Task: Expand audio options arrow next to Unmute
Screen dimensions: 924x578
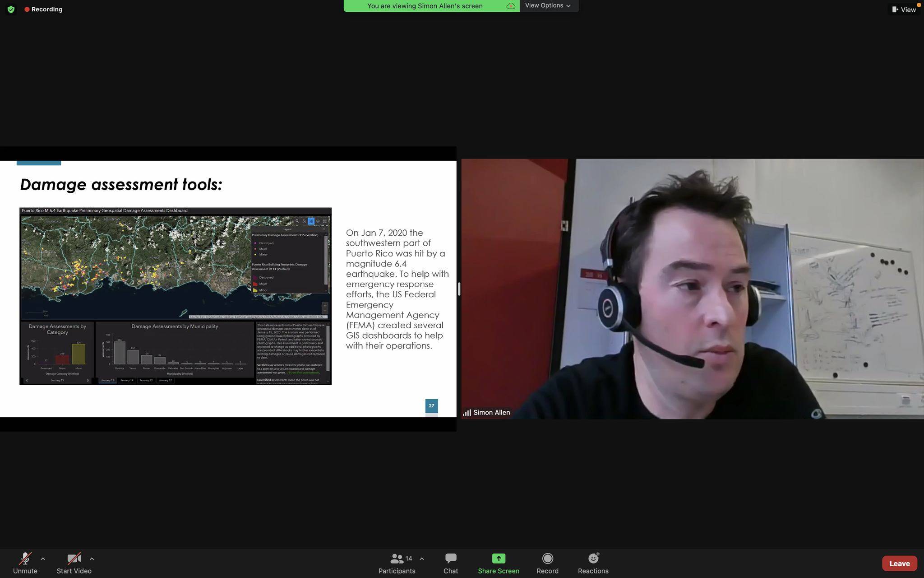Action: point(43,559)
